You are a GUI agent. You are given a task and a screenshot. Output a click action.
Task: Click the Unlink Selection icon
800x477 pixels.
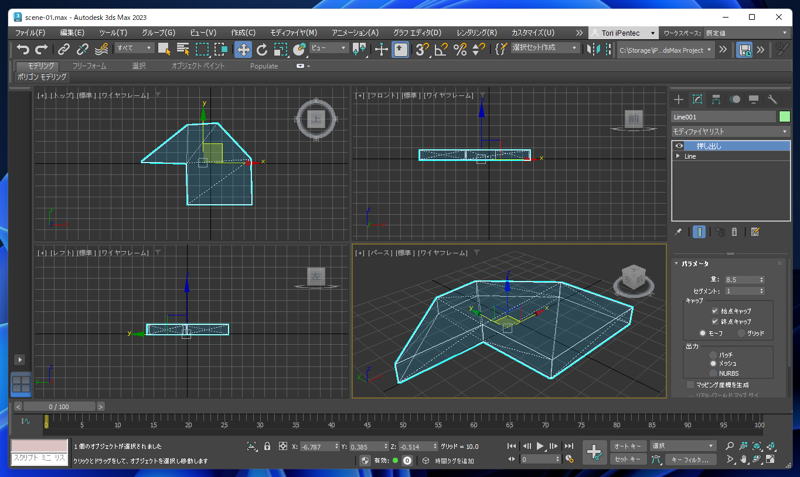click(82, 49)
